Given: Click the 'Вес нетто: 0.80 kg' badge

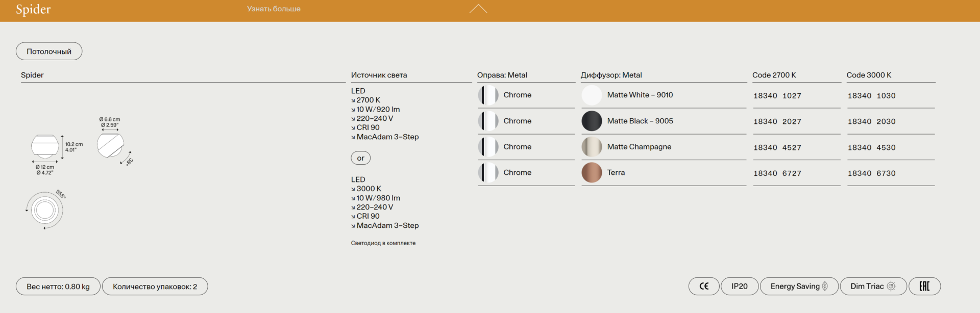Looking at the screenshot, I should click(x=58, y=286).
